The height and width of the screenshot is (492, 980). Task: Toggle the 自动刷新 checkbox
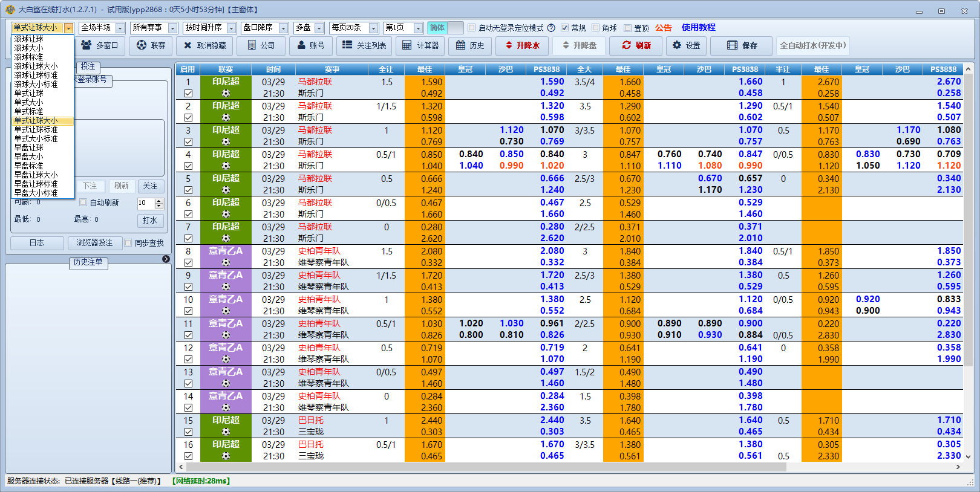[x=83, y=202]
